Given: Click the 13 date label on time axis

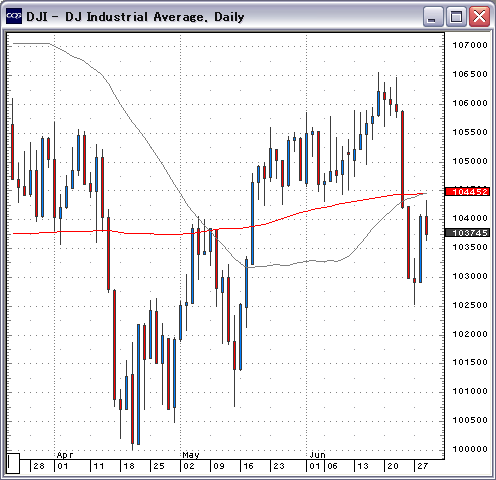Looking at the screenshot, I should pyautogui.click(x=363, y=466).
